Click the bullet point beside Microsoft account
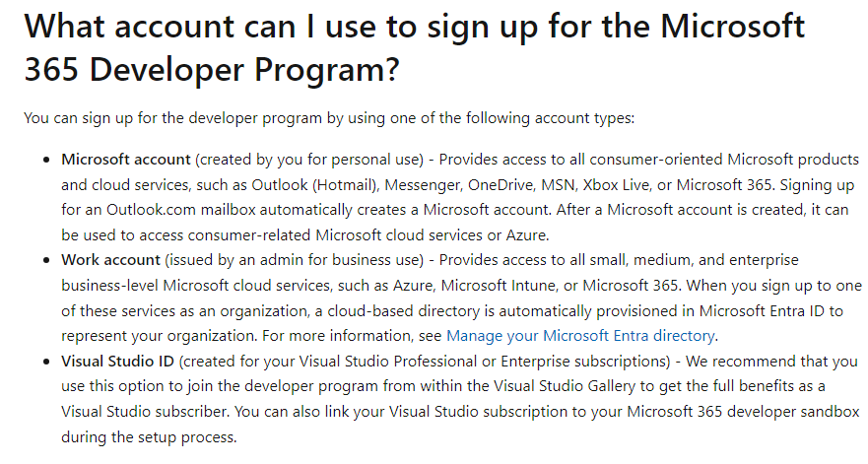Image resolution: width=868 pixels, height=464 pixels. coord(46,161)
